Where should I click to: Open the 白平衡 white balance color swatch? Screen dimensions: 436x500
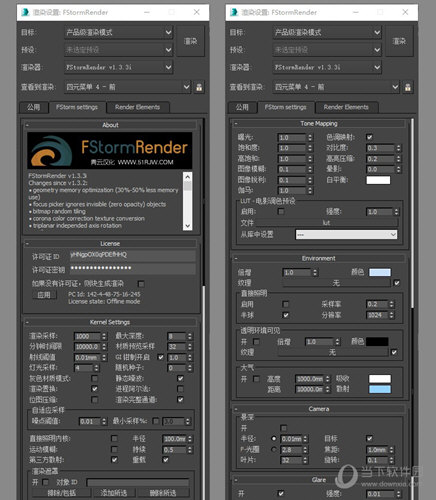point(378,180)
